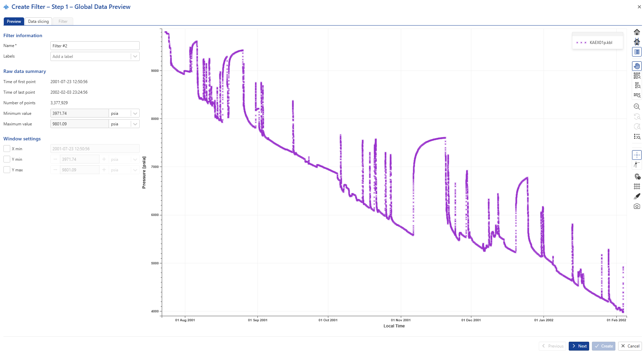Click the Next button
This screenshot has width=644, height=355.
click(x=579, y=346)
